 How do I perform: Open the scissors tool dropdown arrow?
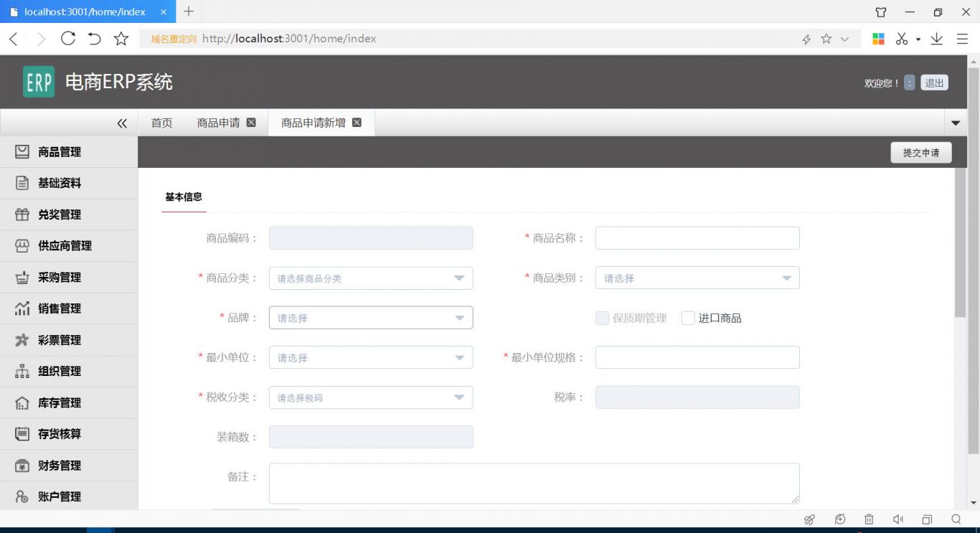[x=918, y=39]
